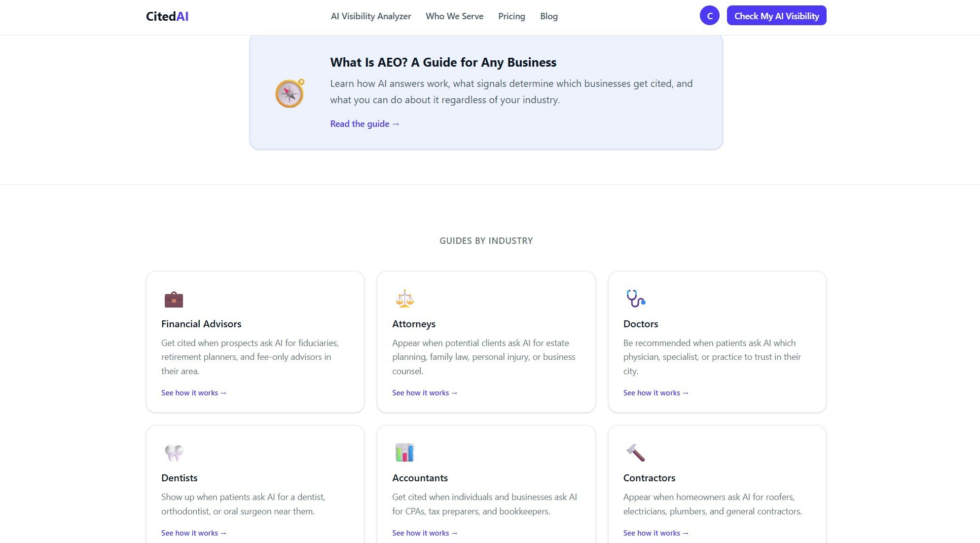Image resolution: width=980 pixels, height=543 pixels.
Task: Click the CitedAI logo in the header
Action: (x=166, y=16)
